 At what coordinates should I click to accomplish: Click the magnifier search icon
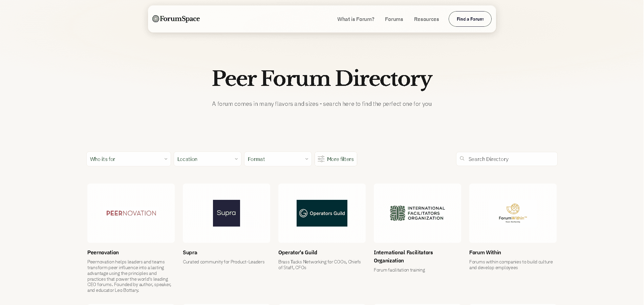(462, 159)
